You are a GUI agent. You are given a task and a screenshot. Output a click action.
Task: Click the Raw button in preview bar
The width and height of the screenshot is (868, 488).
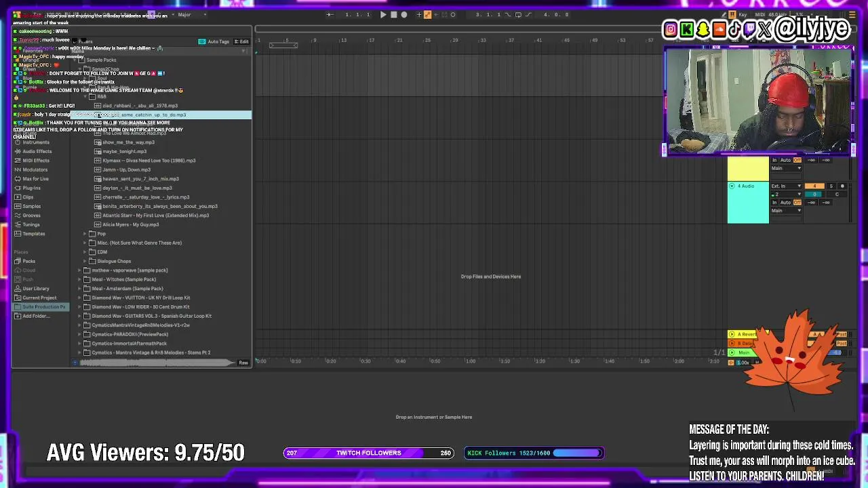[243, 363]
